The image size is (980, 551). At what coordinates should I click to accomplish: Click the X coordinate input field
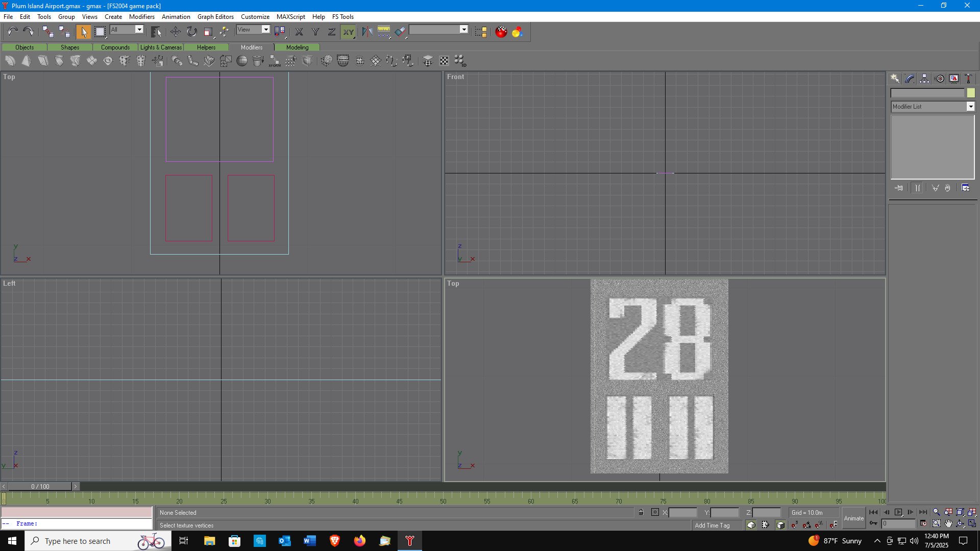click(682, 512)
